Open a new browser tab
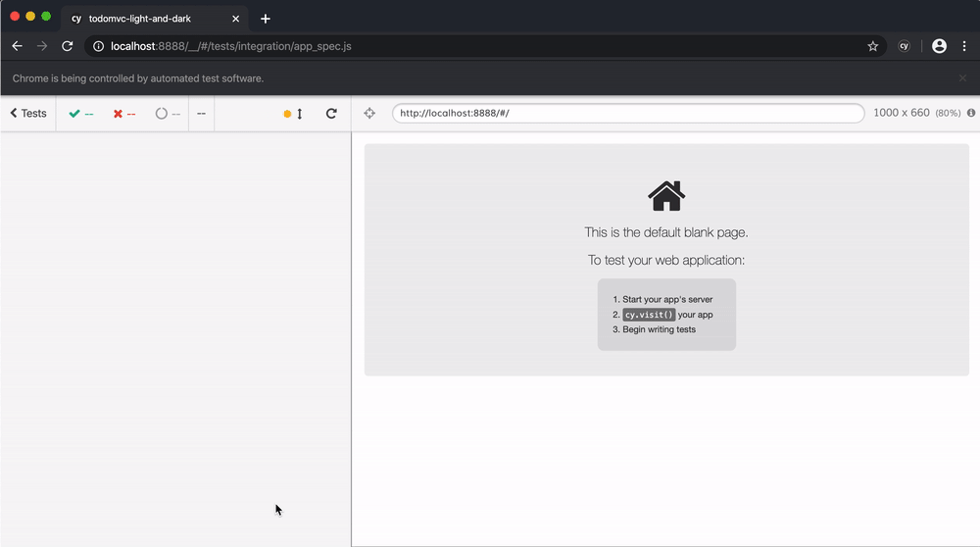Viewport: 980px width, 547px height. tap(266, 19)
